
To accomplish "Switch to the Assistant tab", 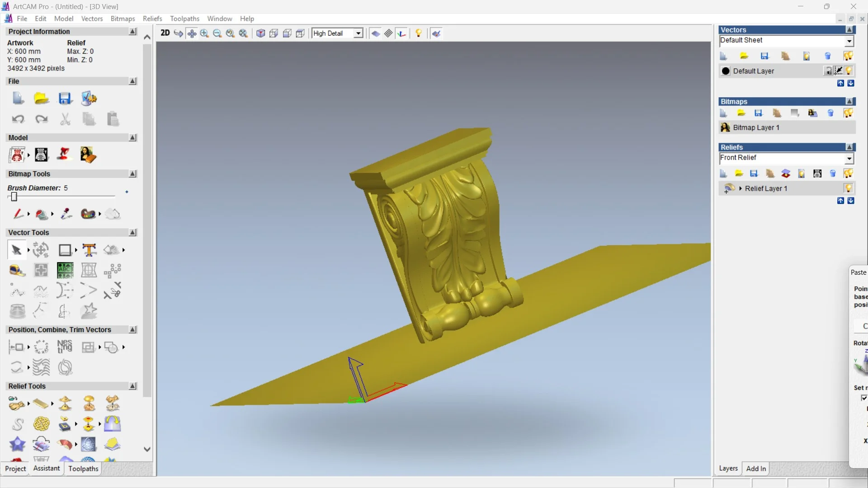I will click(x=46, y=469).
